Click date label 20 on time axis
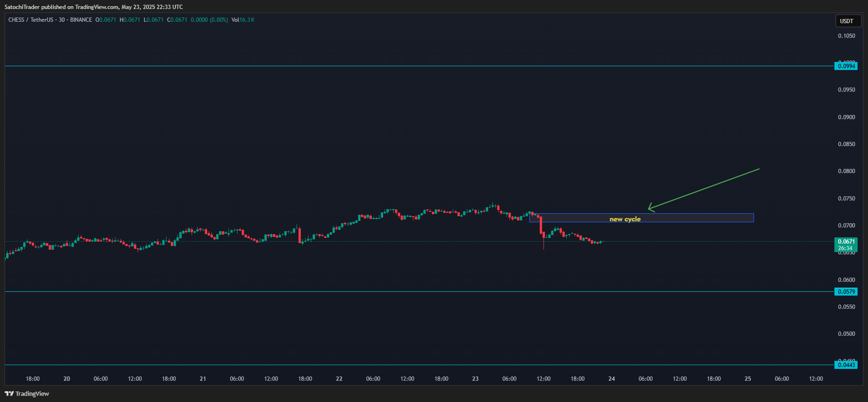This screenshot has width=868, height=402. (x=67, y=379)
